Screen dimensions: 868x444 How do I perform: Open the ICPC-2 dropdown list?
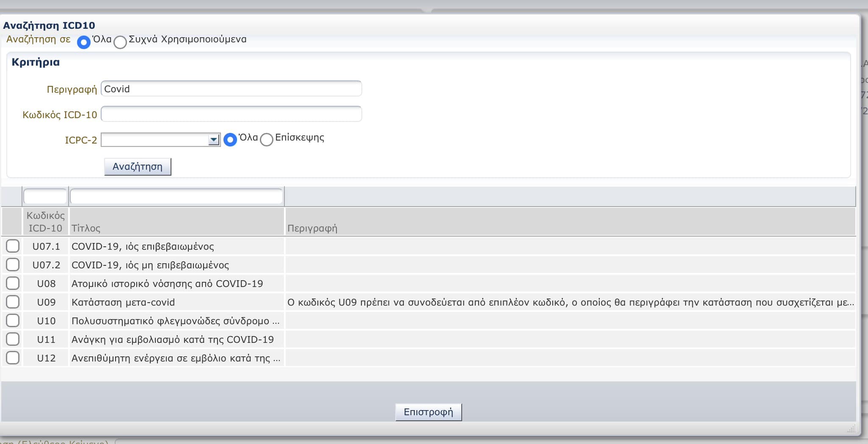213,140
